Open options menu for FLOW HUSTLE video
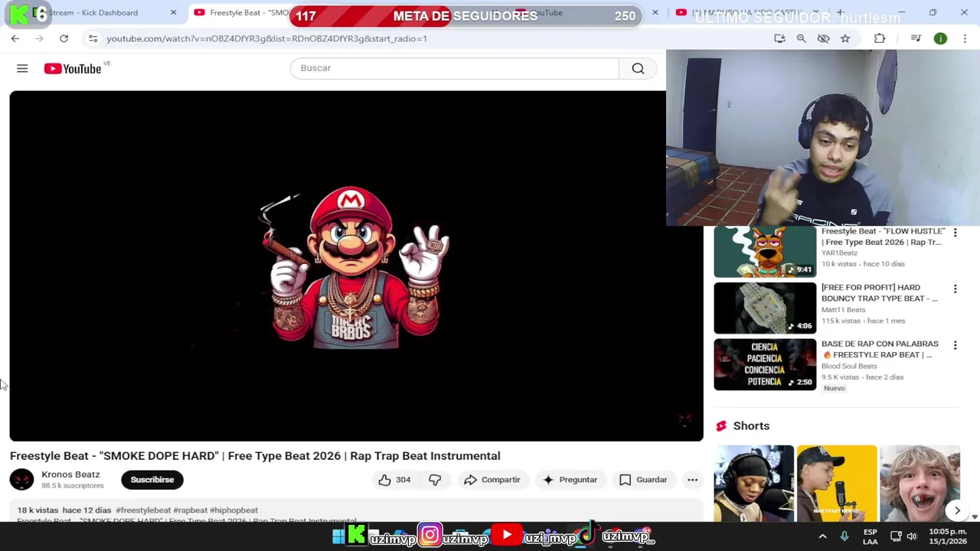Viewport: 980px width, 551px height. click(x=955, y=233)
